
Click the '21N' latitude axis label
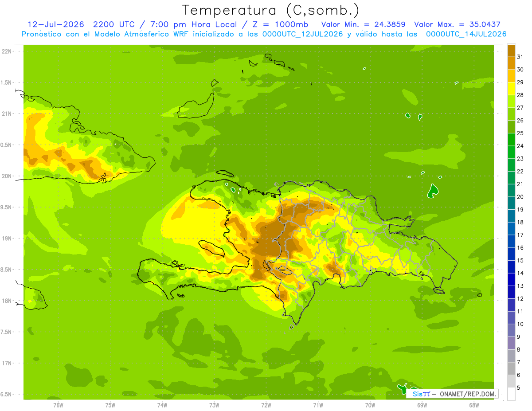(x=7, y=114)
